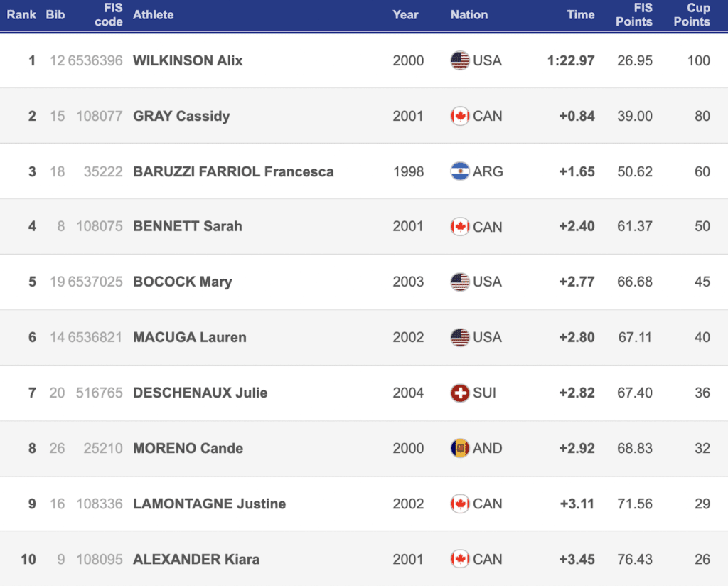Click Canada flag icon in Gray Cassidy row

point(460,116)
